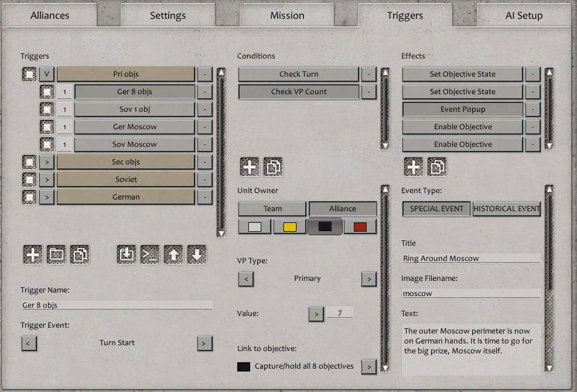
Task: Delete the Sov 1 obj trigger
Action: pos(204,109)
